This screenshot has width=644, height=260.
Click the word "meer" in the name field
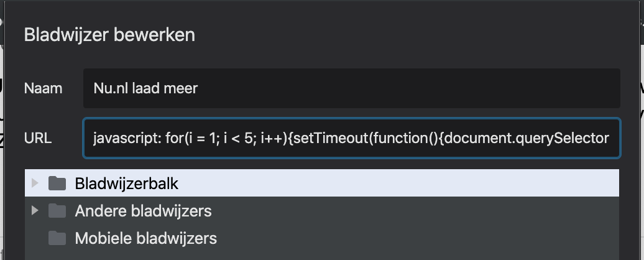pos(180,88)
